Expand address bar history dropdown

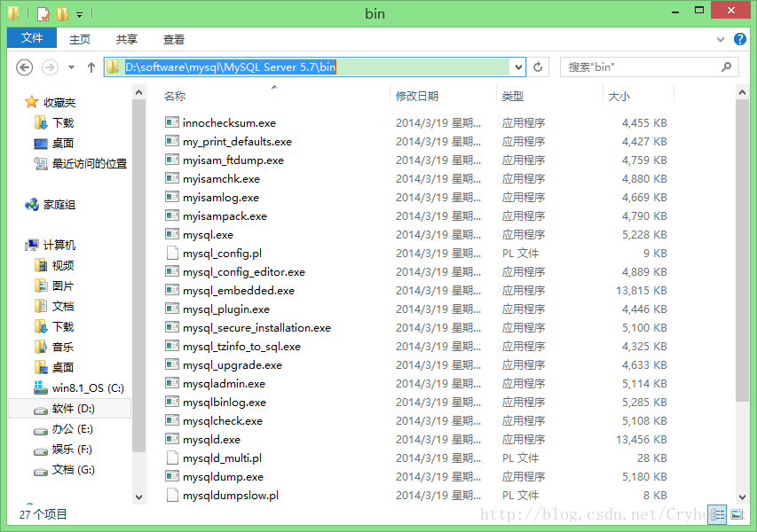(x=518, y=67)
